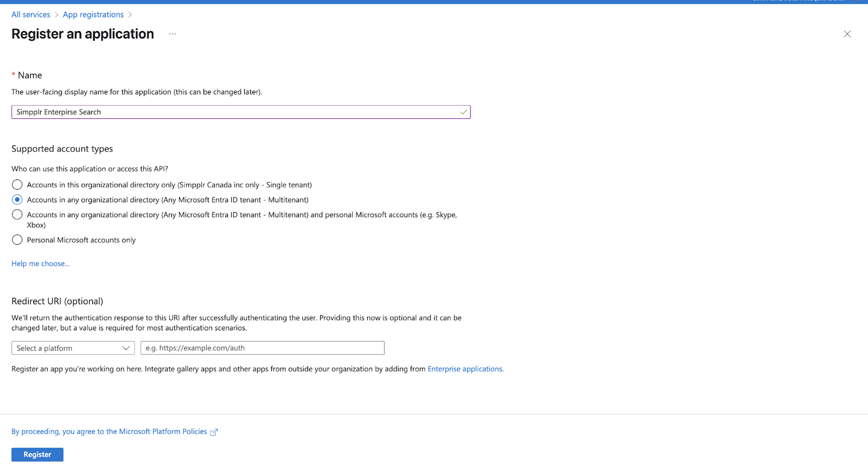Click green validation checkmark in Name field
This screenshot has height=473, width=868.
463,112
